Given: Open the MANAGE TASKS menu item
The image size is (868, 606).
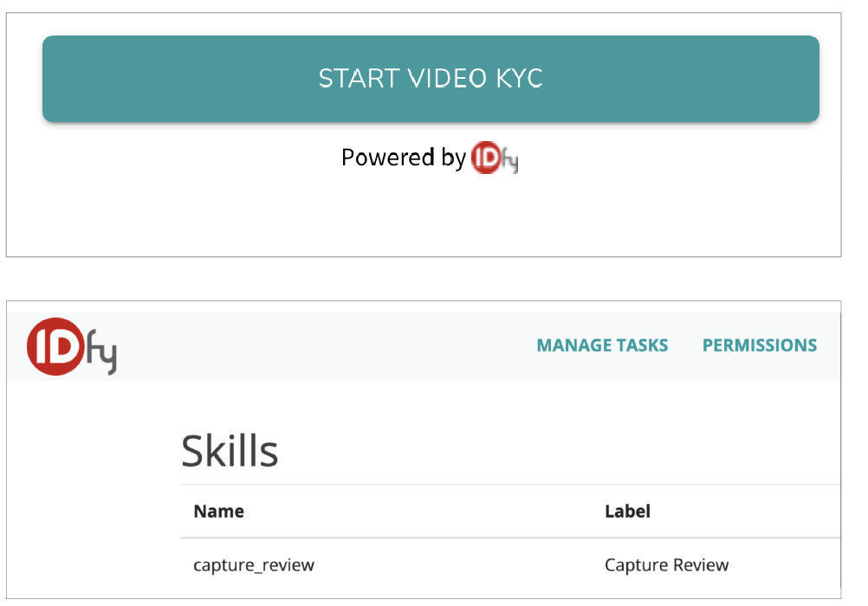Looking at the screenshot, I should [x=602, y=345].
